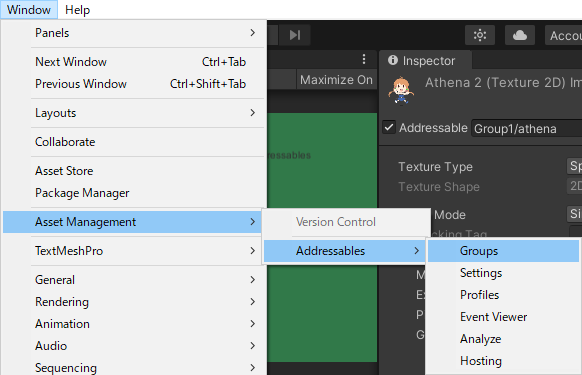The height and width of the screenshot is (375, 582).
Task: Open the Sprite Mode dropdown
Action: tap(575, 213)
